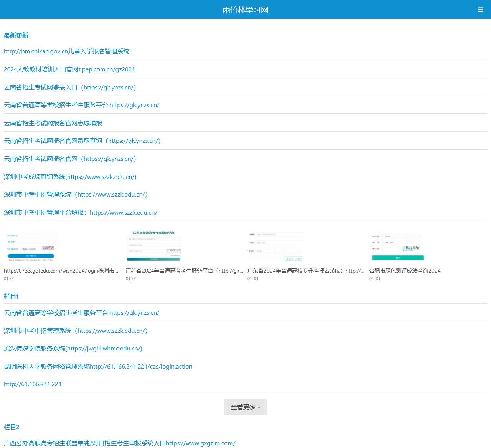Open 云南省招生考试网报名官网志愿填报 link
Viewport: 491px width, 448px height.
pyautogui.click(x=53, y=123)
